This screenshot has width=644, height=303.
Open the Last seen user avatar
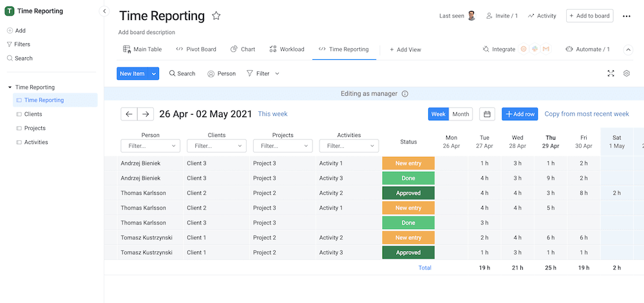click(x=471, y=16)
